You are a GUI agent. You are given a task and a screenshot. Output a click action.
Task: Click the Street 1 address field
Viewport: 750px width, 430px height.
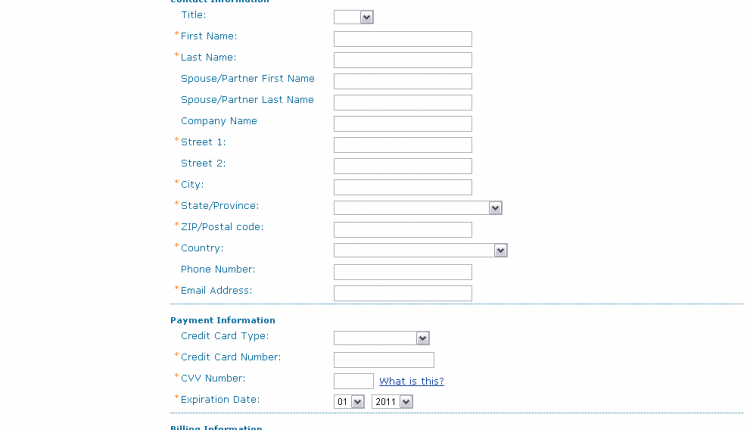coord(402,145)
